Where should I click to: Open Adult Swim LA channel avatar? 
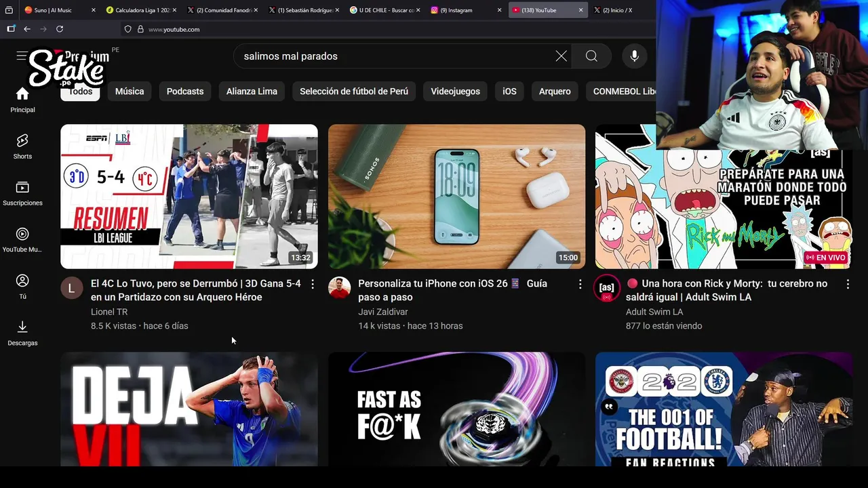(x=606, y=288)
